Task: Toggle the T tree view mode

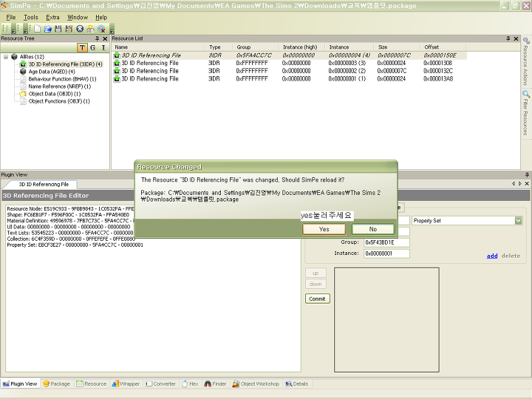Action: pyautogui.click(x=82, y=48)
